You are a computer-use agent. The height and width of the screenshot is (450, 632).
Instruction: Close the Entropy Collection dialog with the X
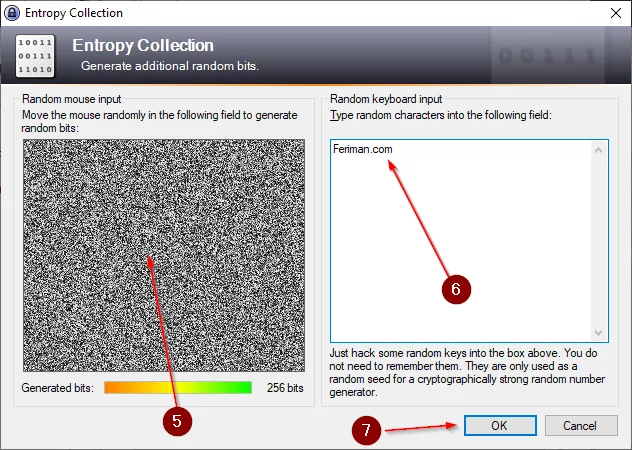[615, 13]
